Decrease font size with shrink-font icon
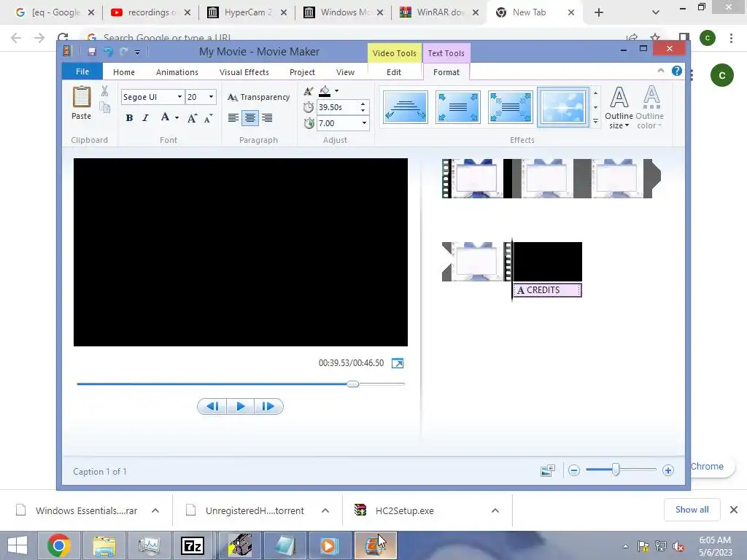This screenshot has width=747, height=560. coord(208,118)
